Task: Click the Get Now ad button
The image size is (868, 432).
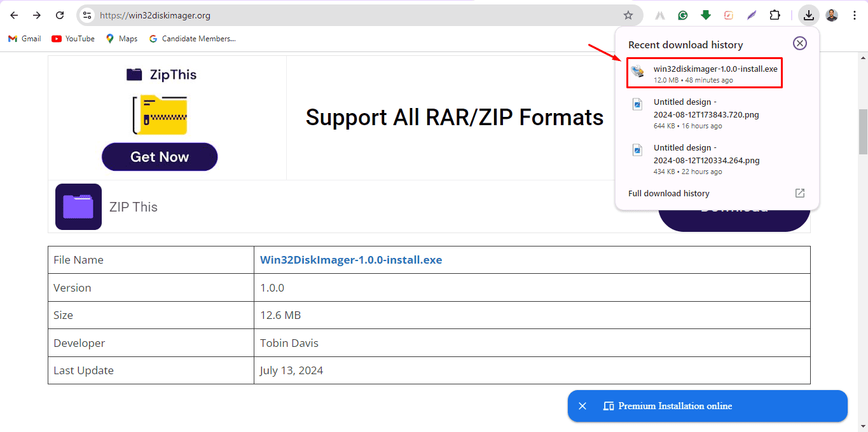Action: (160, 157)
